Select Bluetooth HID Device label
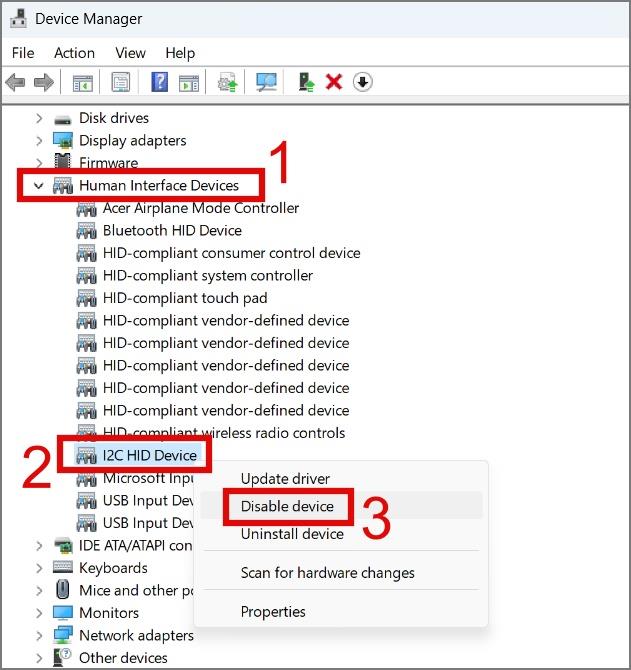The height and width of the screenshot is (670, 631). 172,231
